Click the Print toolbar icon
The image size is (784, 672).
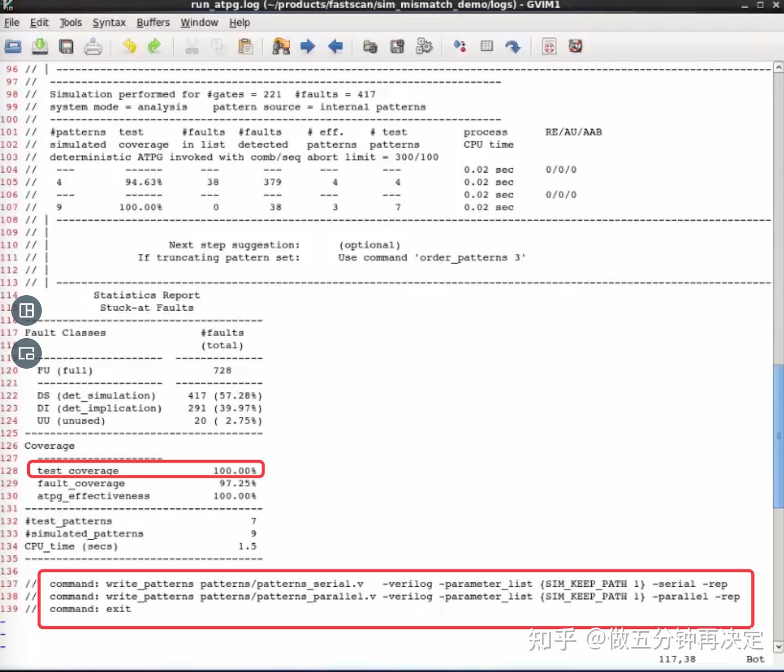[93, 47]
